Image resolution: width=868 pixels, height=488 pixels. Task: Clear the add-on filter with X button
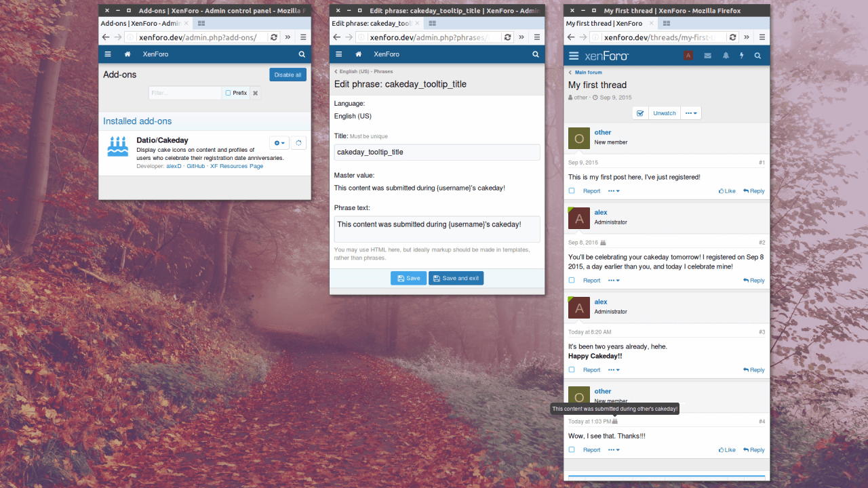coord(256,93)
